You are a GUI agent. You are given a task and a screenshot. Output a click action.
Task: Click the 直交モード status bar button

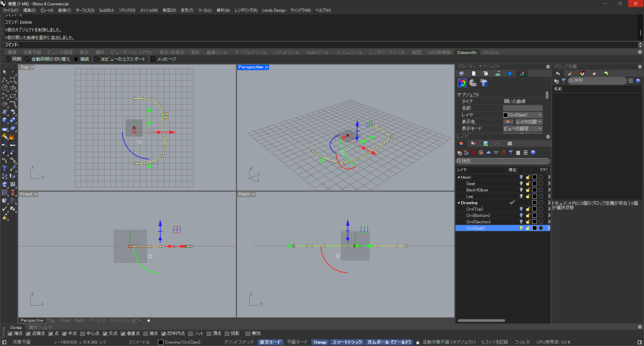coord(271,342)
